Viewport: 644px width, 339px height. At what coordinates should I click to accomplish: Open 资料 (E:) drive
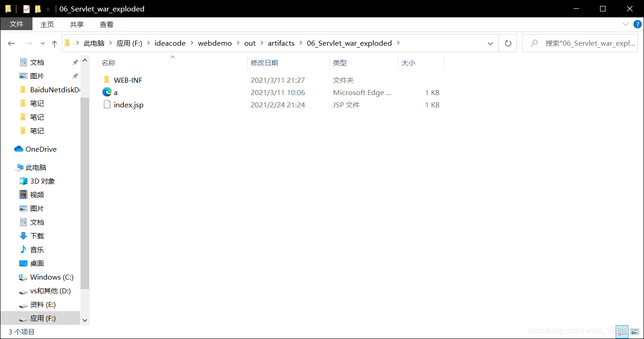37,304
